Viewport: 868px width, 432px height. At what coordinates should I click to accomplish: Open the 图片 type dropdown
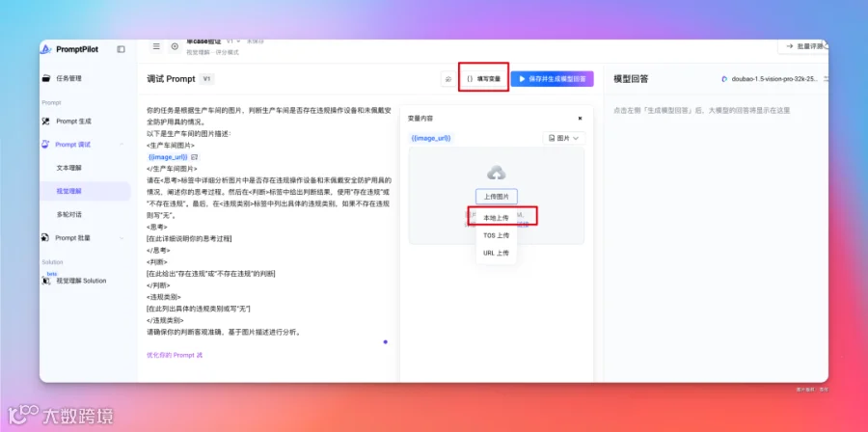point(563,138)
